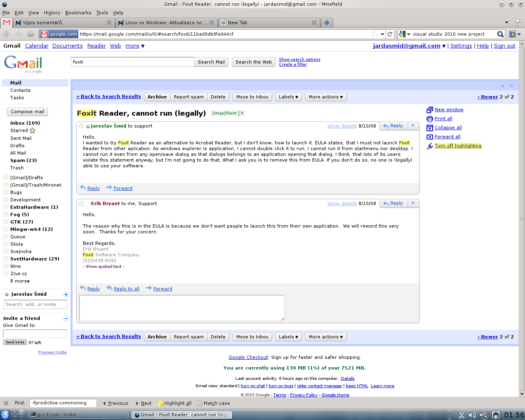Click the volume icon in system tray
Image resolution: width=525 pixels, height=420 pixels.
click(x=472, y=415)
